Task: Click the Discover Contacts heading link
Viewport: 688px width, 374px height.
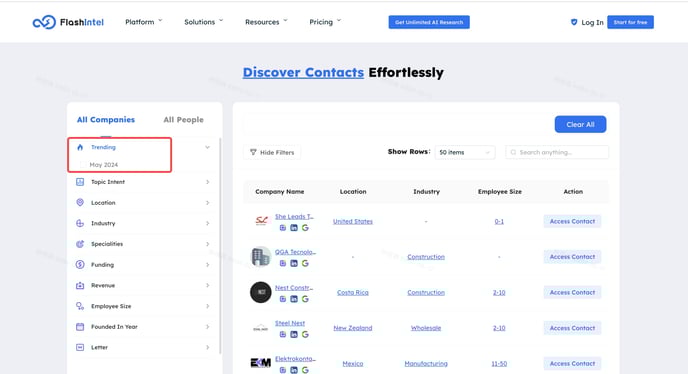Action: tap(303, 72)
